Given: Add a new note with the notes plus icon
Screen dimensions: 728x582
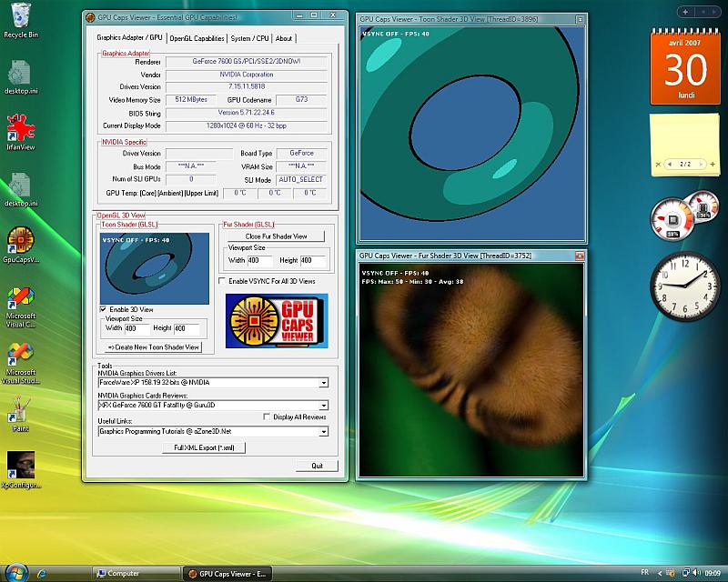Looking at the screenshot, I should click(713, 164).
